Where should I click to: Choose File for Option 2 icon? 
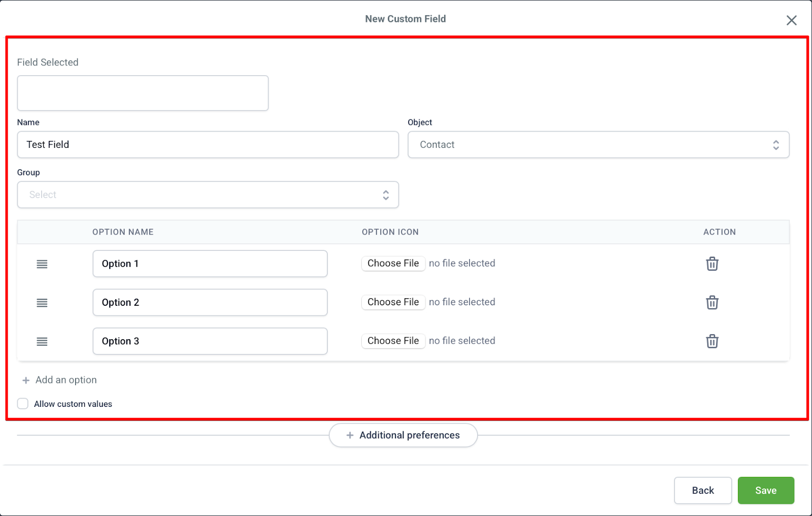(393, 302)
